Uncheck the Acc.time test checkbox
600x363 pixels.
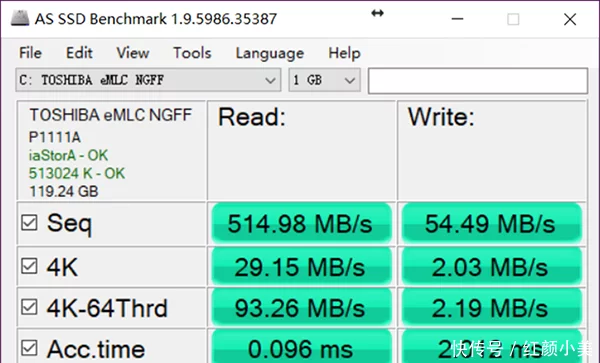point(29,348)
